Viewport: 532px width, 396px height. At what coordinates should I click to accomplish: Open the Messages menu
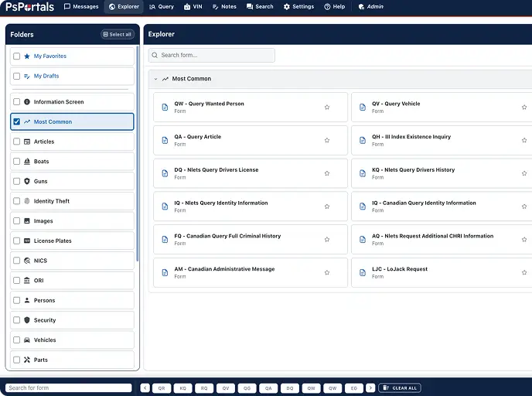coord(81,6)
